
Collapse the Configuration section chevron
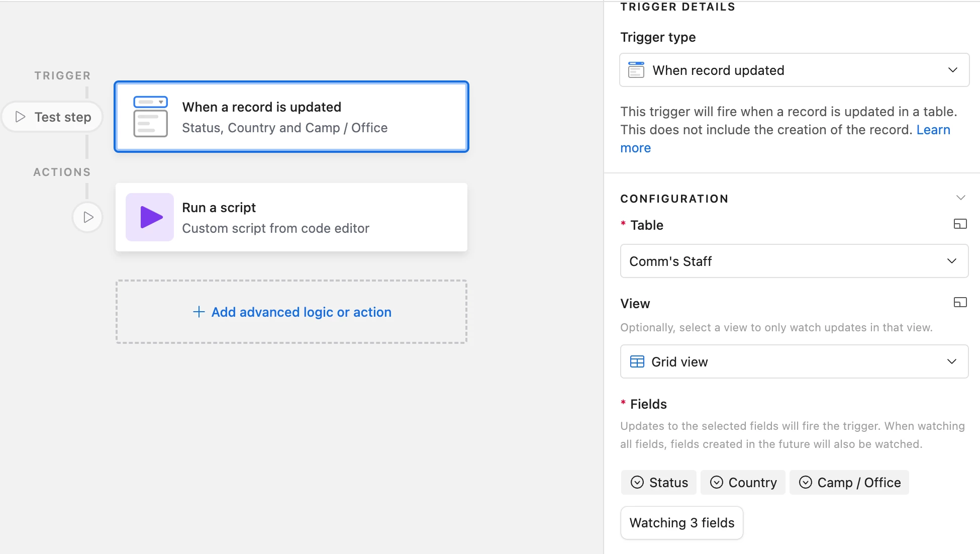[960, 198]
